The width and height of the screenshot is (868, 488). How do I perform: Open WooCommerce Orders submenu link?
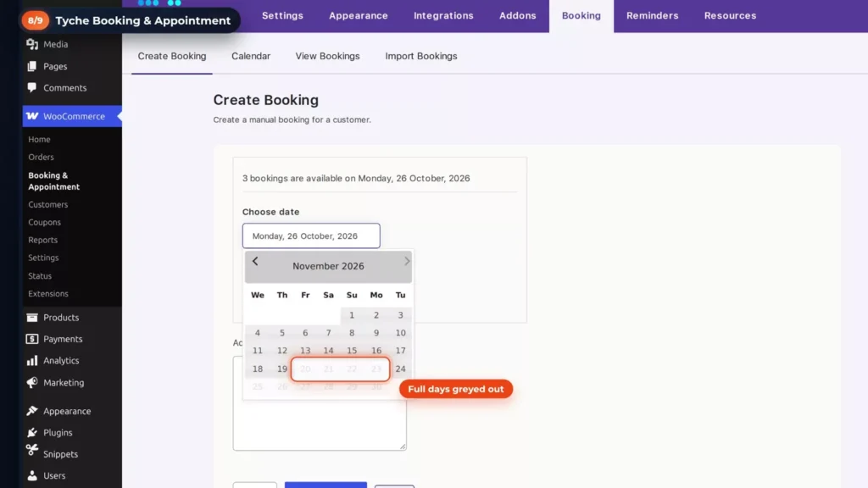41,157
